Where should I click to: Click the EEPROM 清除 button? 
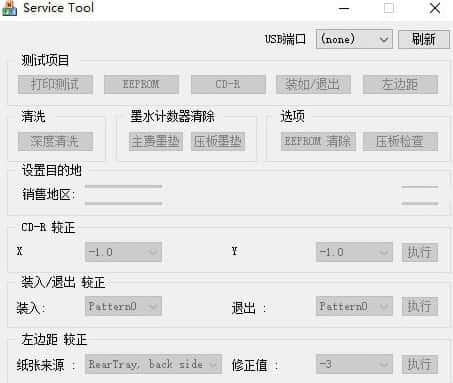pyautogui.click(x=318, y=142)
